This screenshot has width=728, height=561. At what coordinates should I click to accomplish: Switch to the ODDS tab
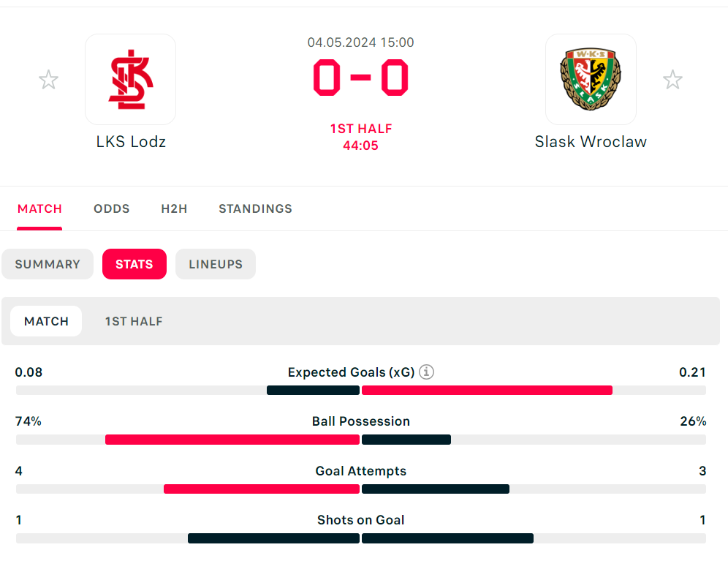112,208
